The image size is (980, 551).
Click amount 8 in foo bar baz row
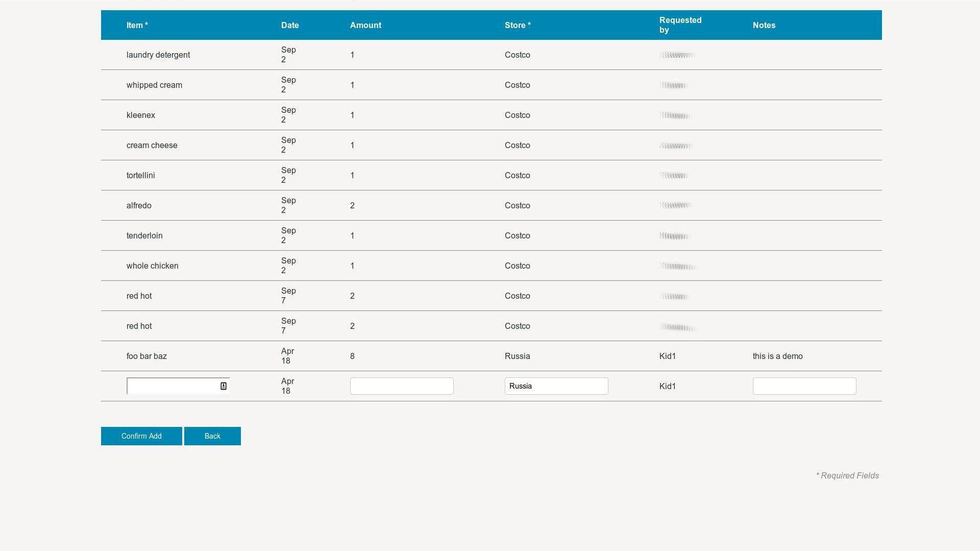click(x=352, y=356)
